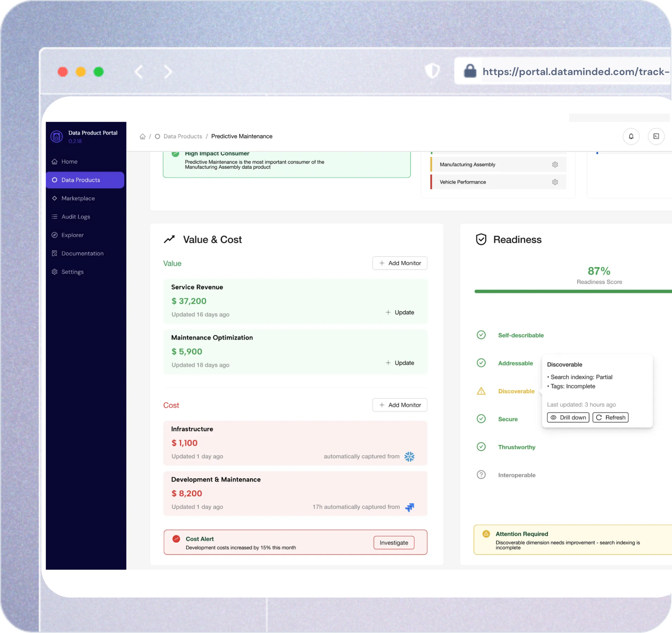Click the Self-describable check icon

coord(481,335)
